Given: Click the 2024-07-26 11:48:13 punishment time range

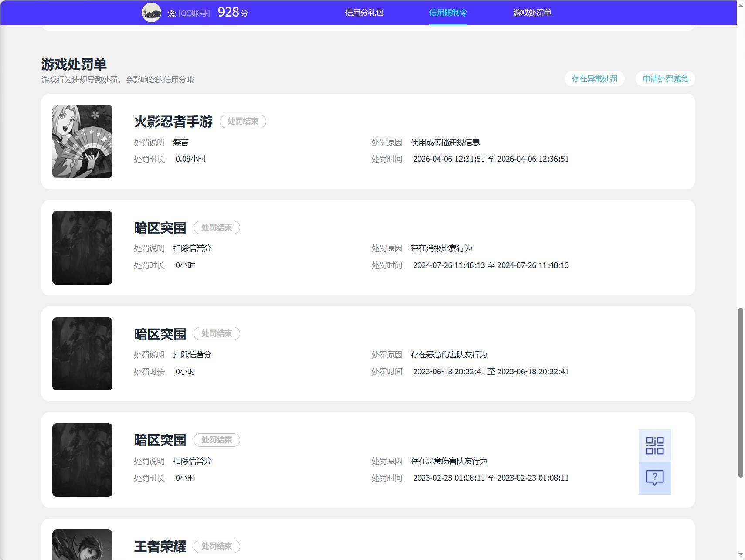Looking at the screenshot, I should (491, 265).
